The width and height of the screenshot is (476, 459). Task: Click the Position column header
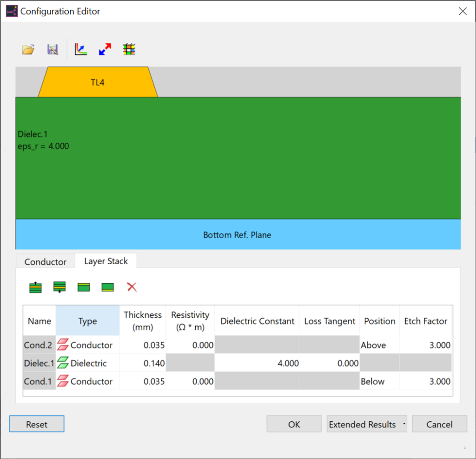click(x=380, y=321)
